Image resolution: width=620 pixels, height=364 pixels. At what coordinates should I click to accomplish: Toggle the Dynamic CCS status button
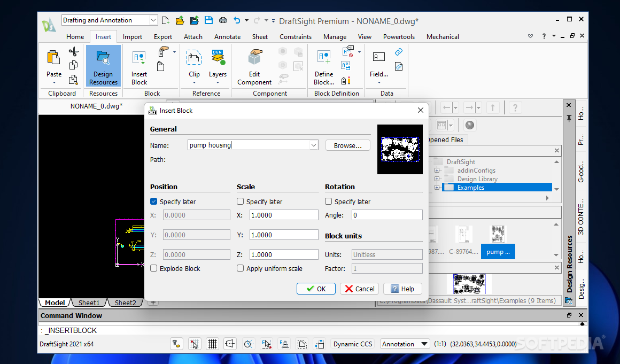353,344
